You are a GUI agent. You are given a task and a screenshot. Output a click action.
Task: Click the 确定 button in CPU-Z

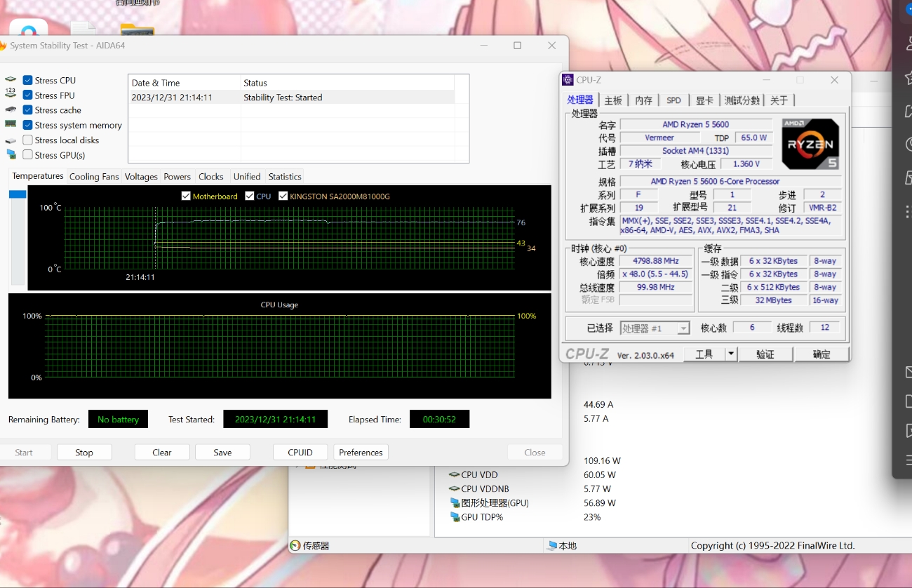pyautogui.click(x=822, y=354)
